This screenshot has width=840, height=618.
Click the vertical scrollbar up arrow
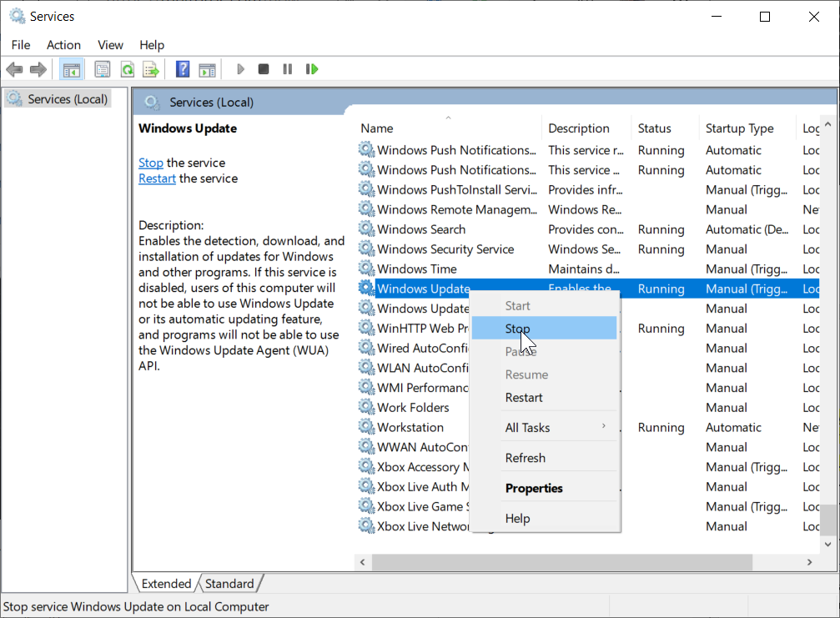pyautogui.click(x=828, y=125)
